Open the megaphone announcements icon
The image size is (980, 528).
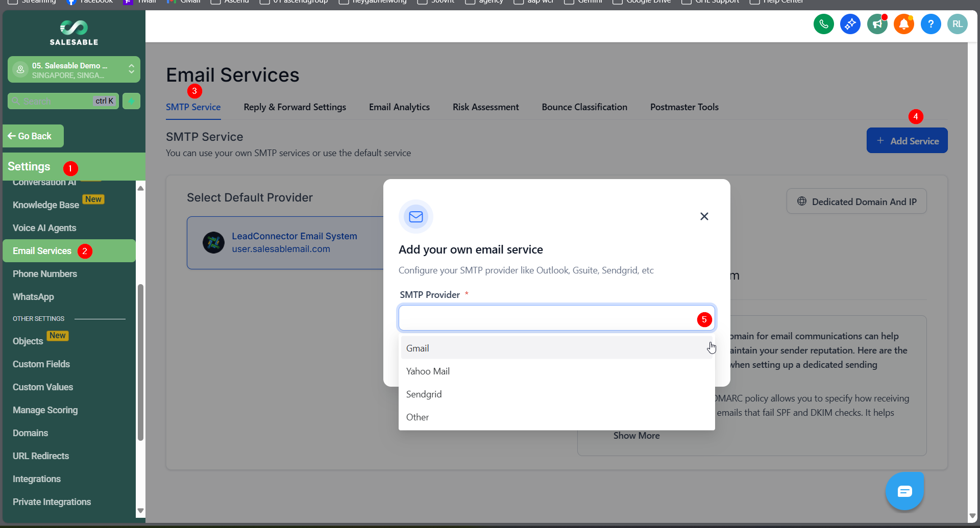click(877, 24)
